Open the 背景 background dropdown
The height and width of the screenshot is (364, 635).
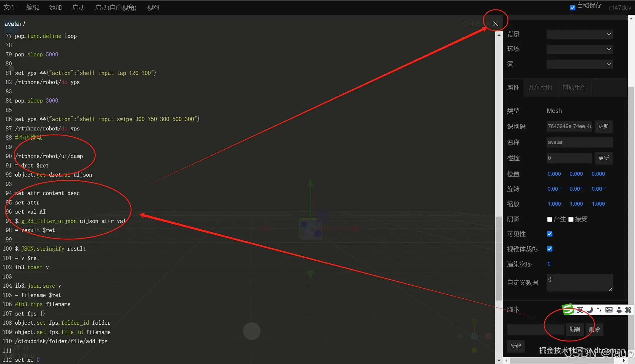579,34
